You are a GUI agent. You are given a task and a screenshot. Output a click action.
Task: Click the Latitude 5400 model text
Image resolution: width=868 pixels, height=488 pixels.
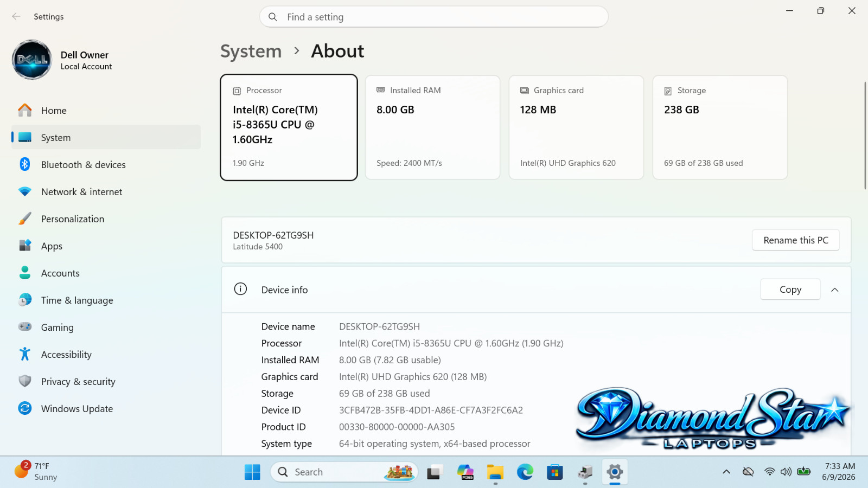(258, 247)
